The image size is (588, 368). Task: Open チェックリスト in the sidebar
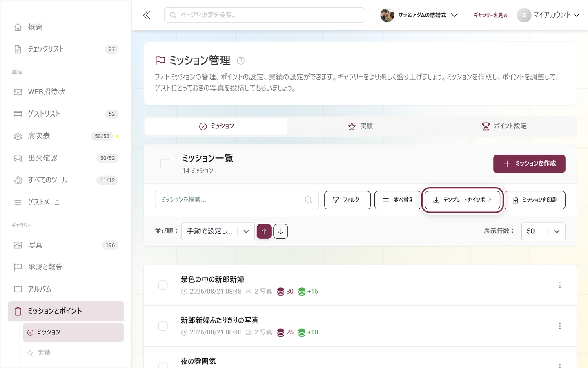(x=65, y=49)
